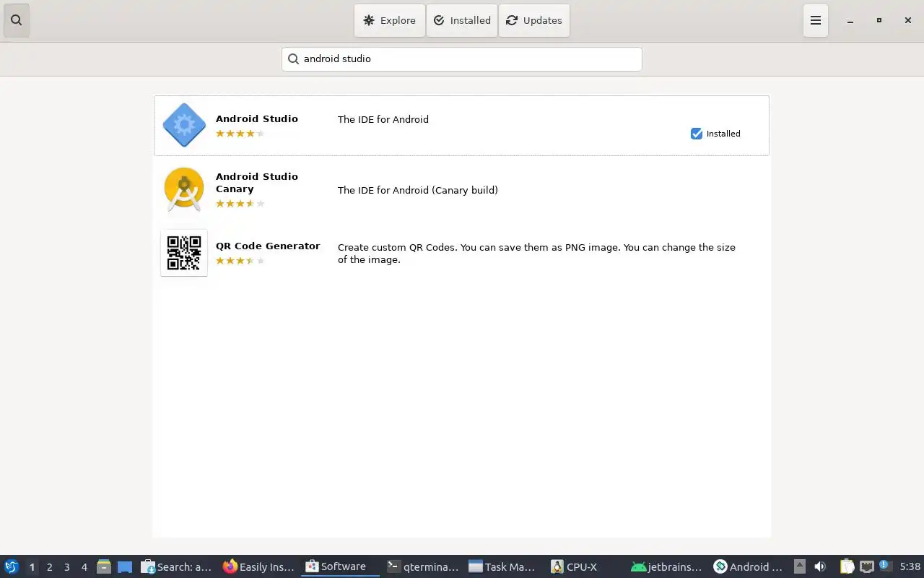924x578 pixels.
Task: Switch to the Firefox 'Easily Ins...' taskbar window
Action: (258, 567)
